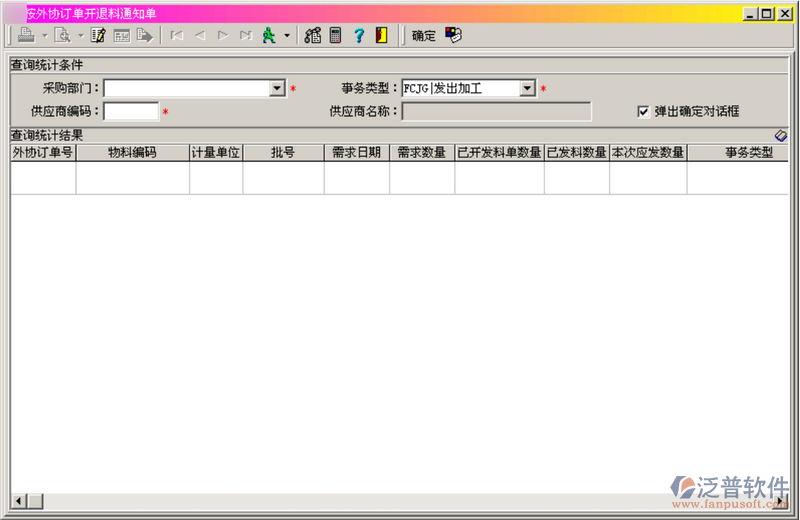Click the horizontal scrollbar thumb

coord(35,501)
